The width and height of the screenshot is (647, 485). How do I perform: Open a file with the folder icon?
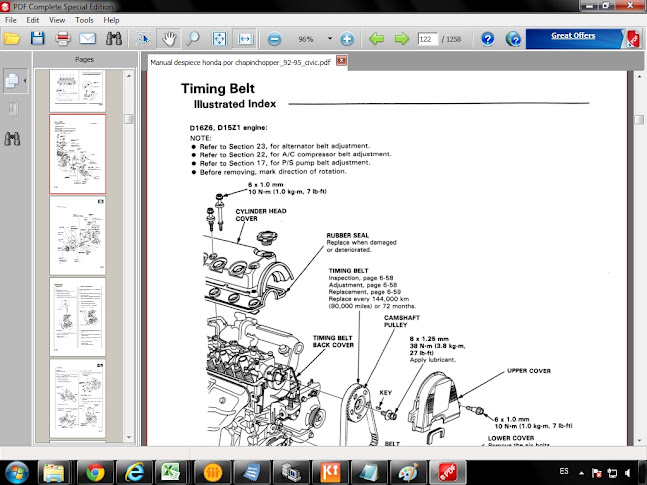12,39
